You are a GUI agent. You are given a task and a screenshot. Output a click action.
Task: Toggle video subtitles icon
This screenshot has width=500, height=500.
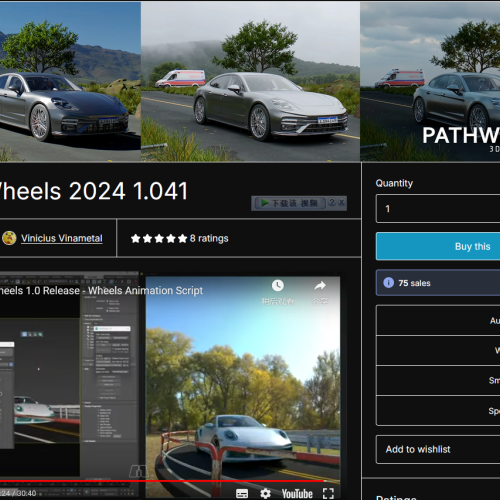click(x=242, y=493)
